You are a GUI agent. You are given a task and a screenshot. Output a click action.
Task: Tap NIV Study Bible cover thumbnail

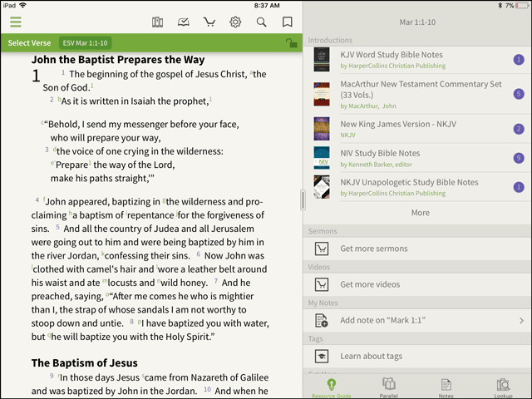tap(322, 158)
